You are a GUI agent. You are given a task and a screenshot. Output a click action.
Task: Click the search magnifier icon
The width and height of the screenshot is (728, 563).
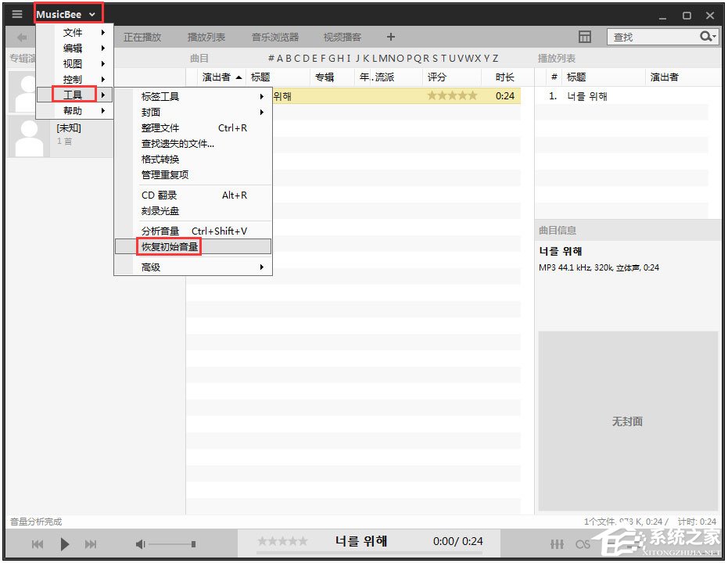pyautogui.click(x=706, y=36)
